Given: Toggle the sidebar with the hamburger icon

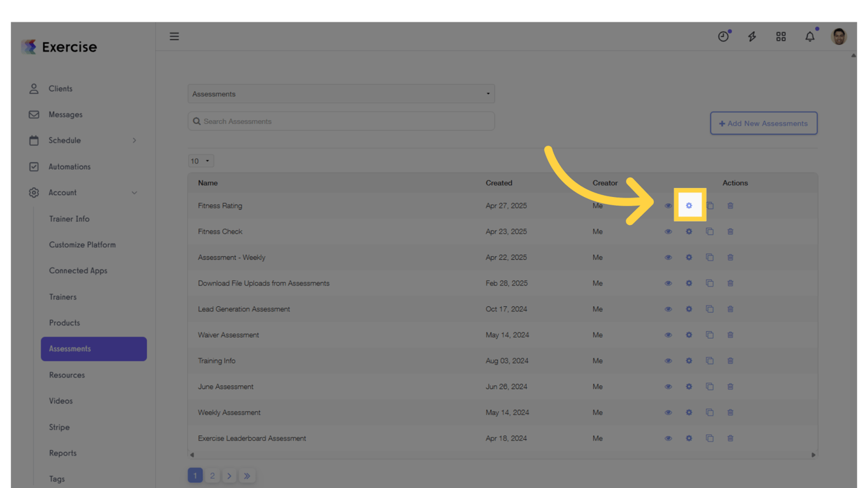Looking at the screenshot, I should point(174,36).
